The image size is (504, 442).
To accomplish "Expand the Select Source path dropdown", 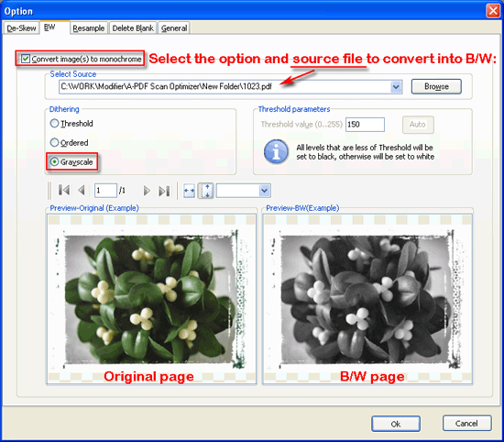I will click(x=396, y=86).
